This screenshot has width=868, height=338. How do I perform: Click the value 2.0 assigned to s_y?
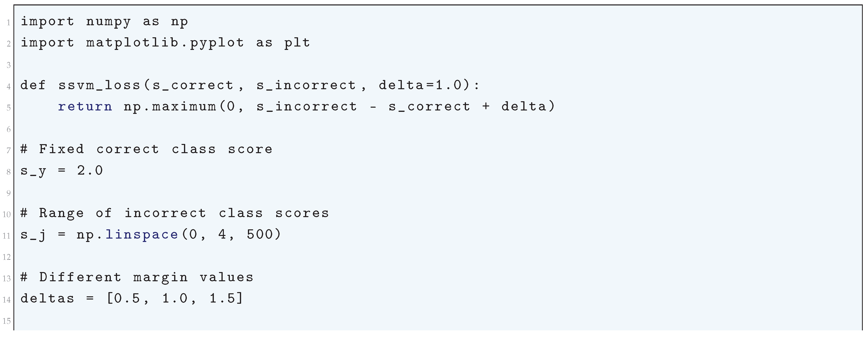[90, 170]
